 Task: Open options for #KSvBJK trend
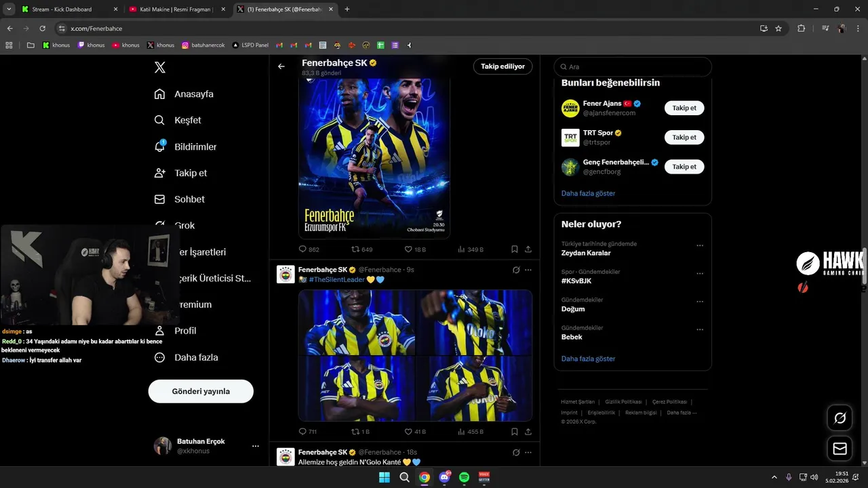(x=700, y=274)
